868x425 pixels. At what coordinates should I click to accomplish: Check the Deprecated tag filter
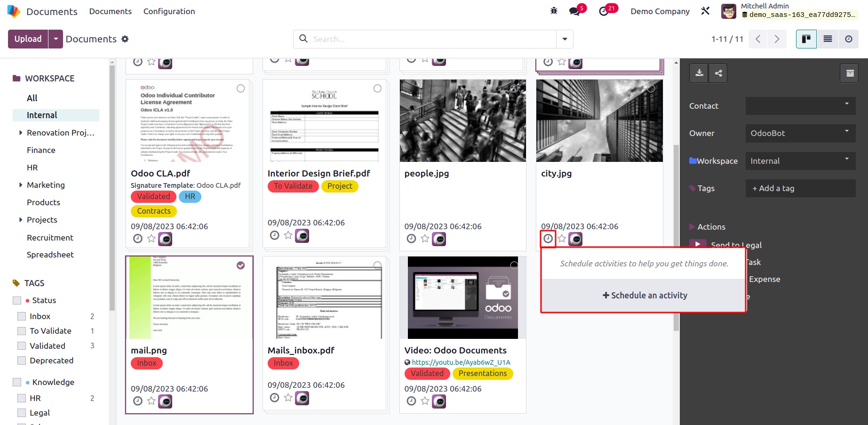click(22, 361)
